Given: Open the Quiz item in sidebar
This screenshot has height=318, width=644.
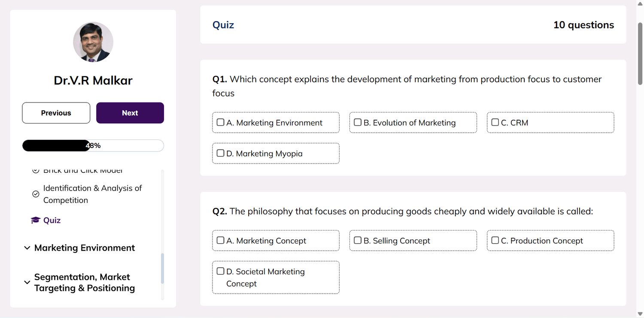Looking at the screenshot, I should 52,220.
